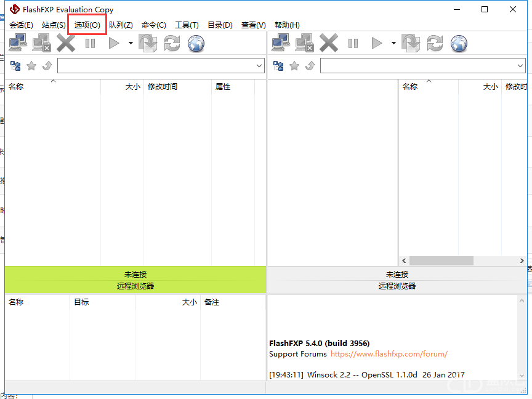Click the left pane Pause icon
Viewport: 532px width, 399px height.
(x=91, y=44)
